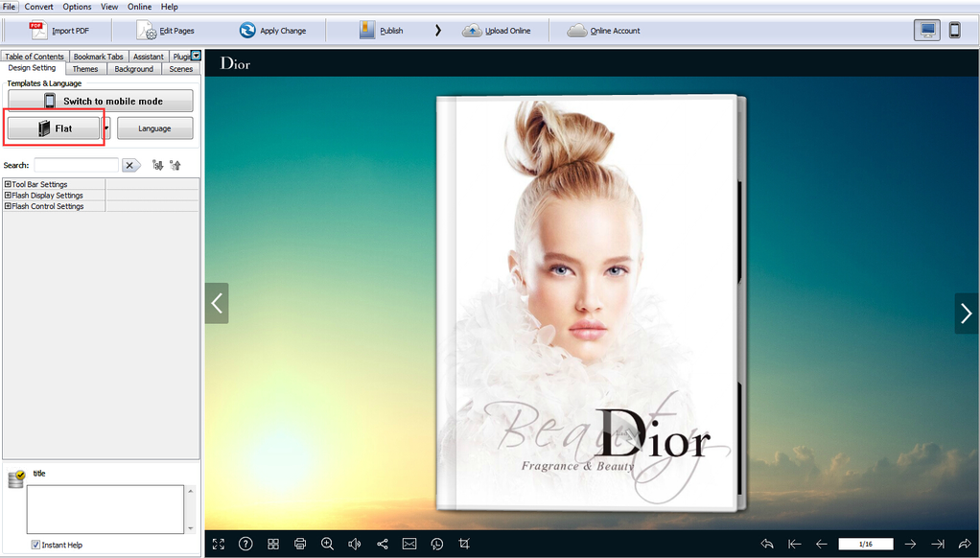Open the Online menu

coord(139,7)
